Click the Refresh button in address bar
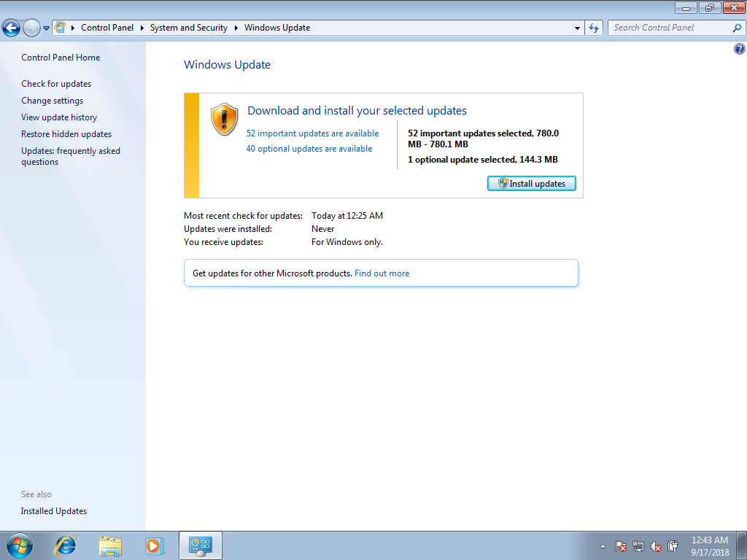Viewport: 747px width, 560px height. (x=594, y=28)
